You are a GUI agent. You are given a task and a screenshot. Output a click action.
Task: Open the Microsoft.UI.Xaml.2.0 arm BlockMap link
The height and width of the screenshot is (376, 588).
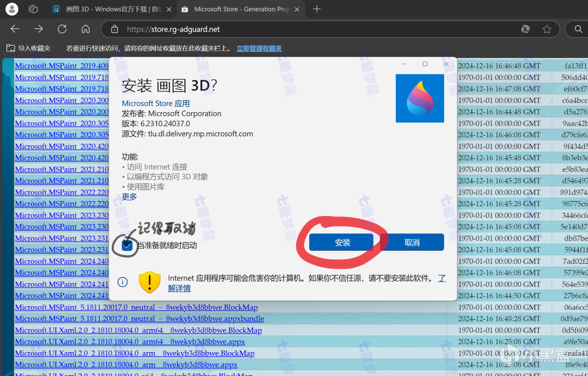135,353
